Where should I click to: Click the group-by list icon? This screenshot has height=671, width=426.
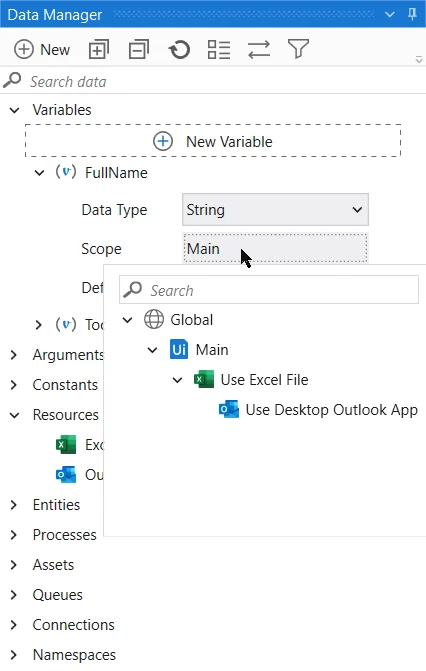[x=219, y=49]
